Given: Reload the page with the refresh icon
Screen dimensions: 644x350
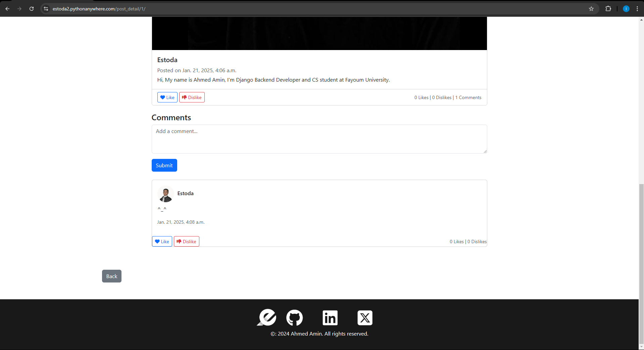Looking at the screenshot, I should coord(32,9).
